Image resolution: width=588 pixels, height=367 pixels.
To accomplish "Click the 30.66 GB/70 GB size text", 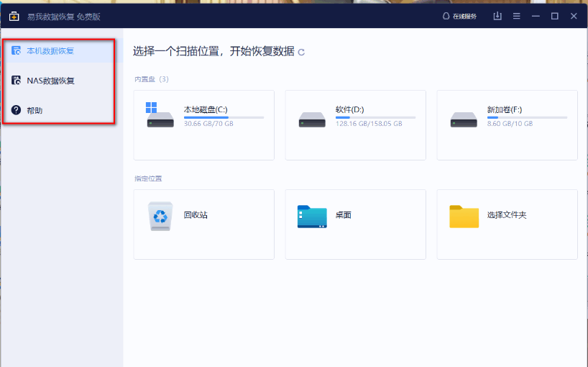I will [x=208, y=124].
